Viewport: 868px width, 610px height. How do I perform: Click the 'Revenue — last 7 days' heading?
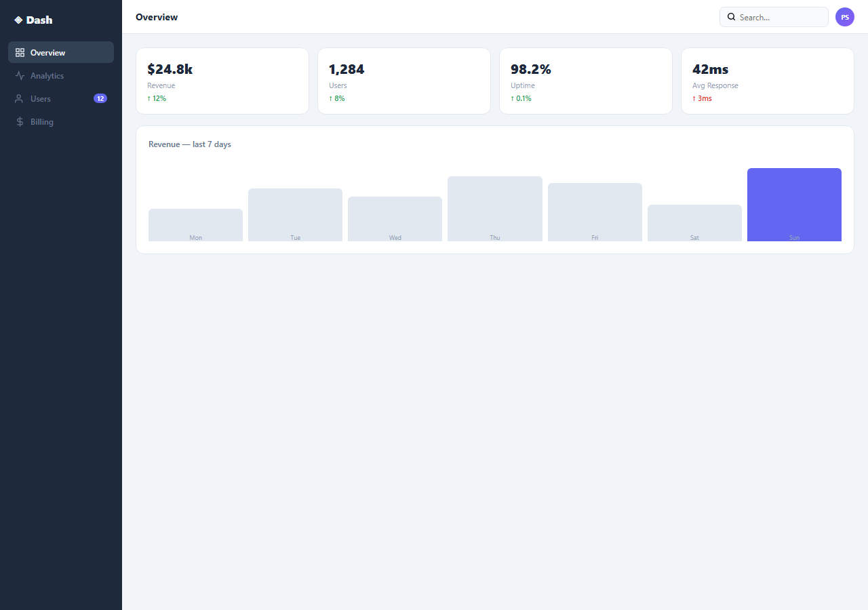[190, 144]
